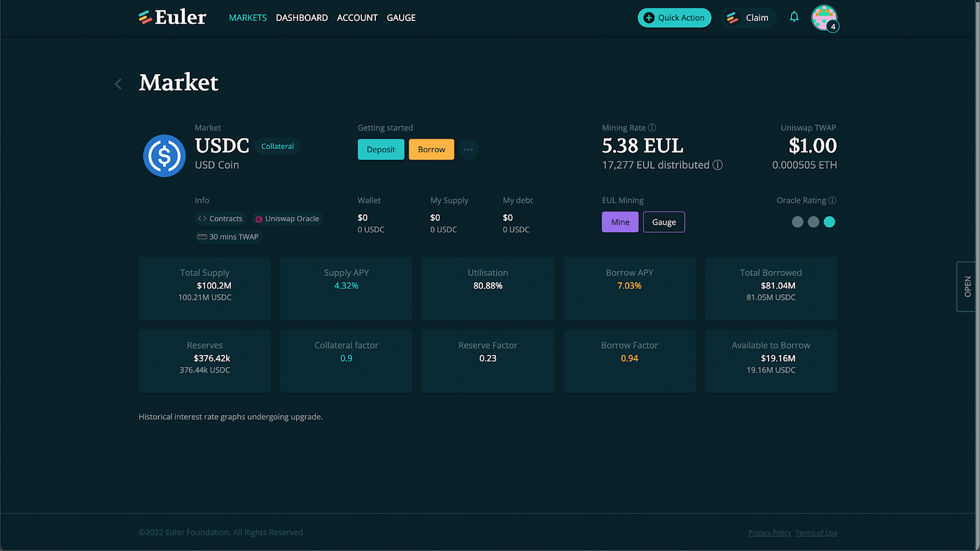Show Mining Rate info icon
The width and height of the screenshot is (980, 551).
point(652,128)
